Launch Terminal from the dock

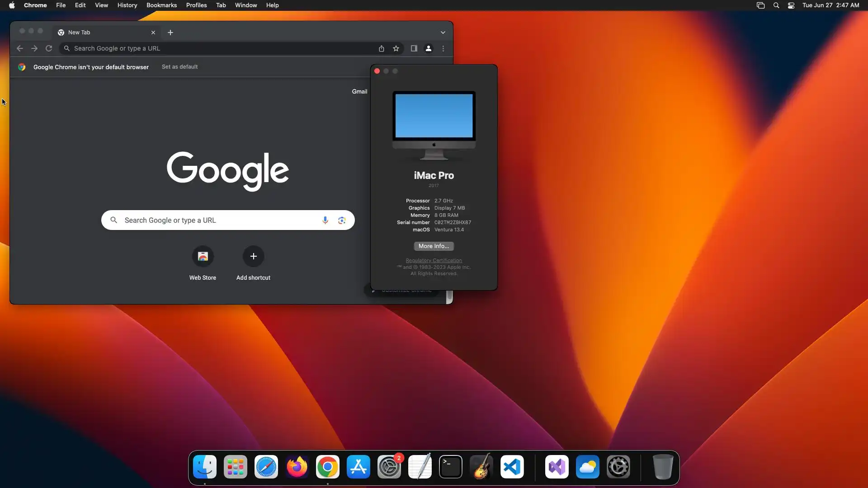(x=451, y=467)
